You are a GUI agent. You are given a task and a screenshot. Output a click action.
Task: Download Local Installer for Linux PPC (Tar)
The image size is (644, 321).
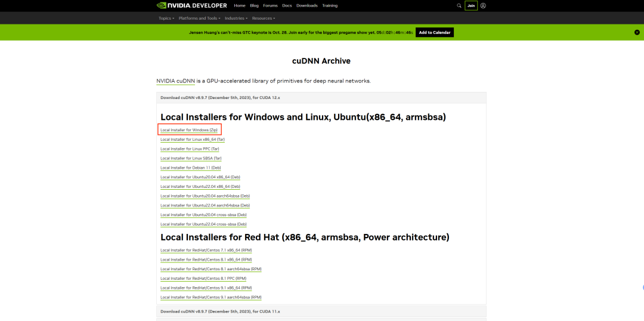tap(190, 149)
